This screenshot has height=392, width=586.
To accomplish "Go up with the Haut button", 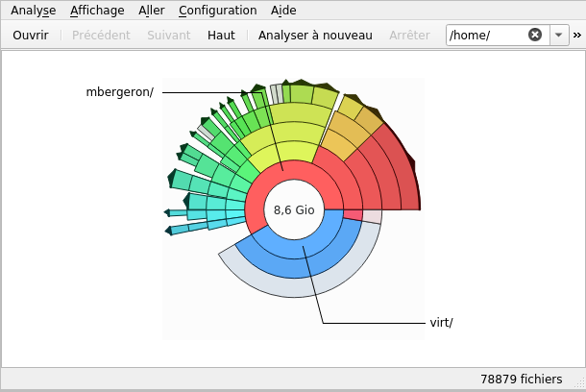I will [x=221, y=35].
